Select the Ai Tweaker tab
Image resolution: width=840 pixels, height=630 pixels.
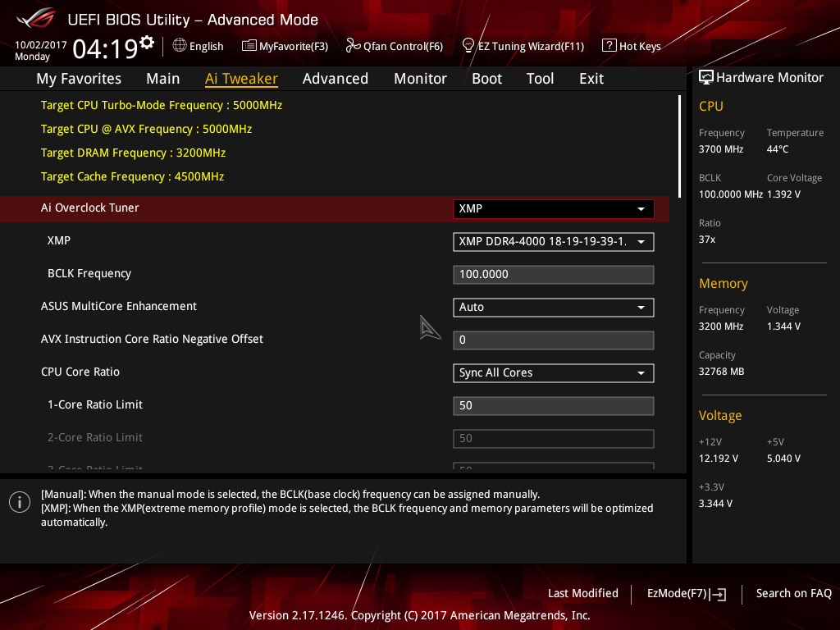click(x=241, y=79)
